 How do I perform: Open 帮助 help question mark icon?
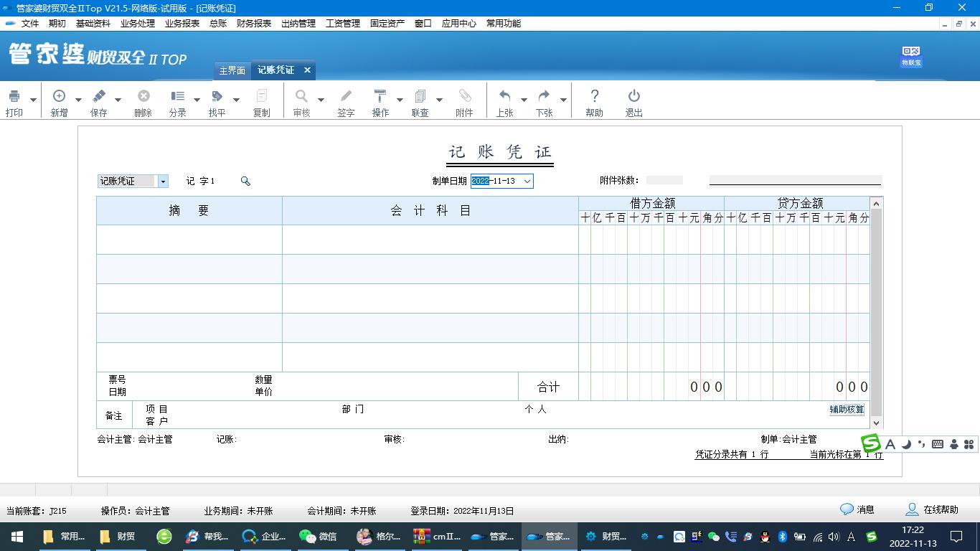tap(594, 96)
